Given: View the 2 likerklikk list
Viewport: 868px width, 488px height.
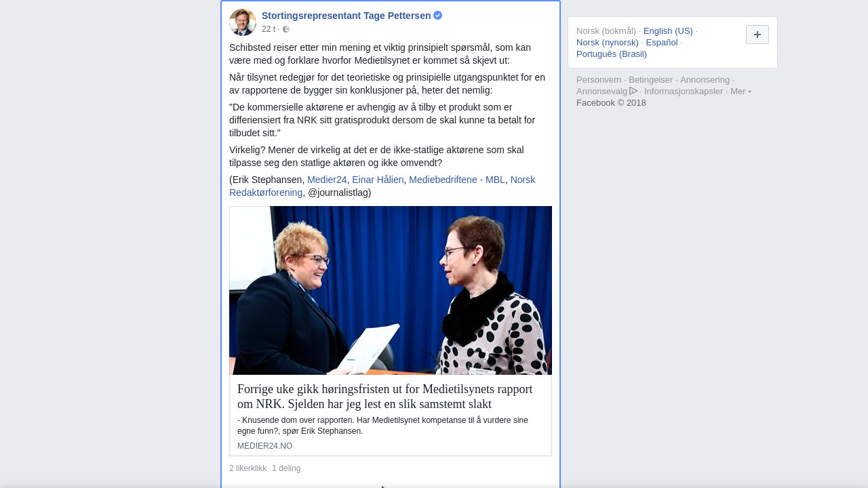Looking at the screenshot, I should (x=248, y=468).
